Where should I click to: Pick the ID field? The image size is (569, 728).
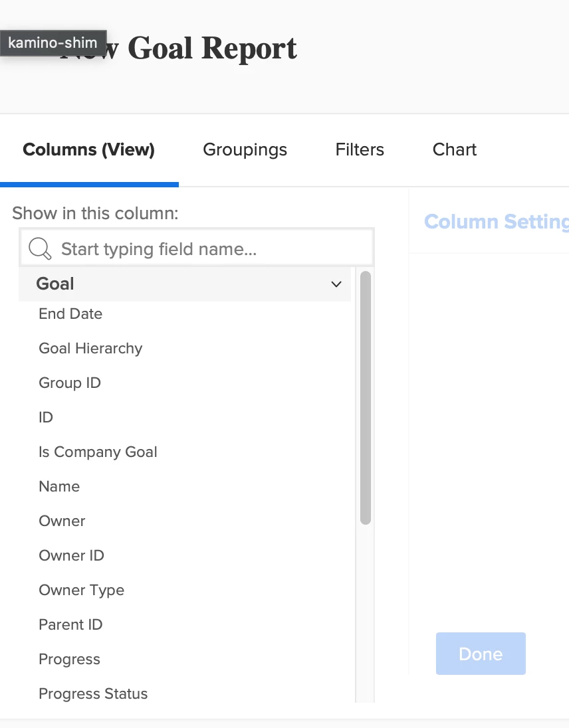click(46, 418)
